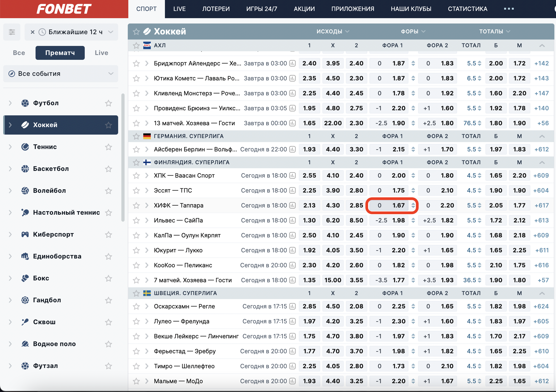Star the Хоккей section header
The height and width of the screenshot is (392, 556).
136,32
